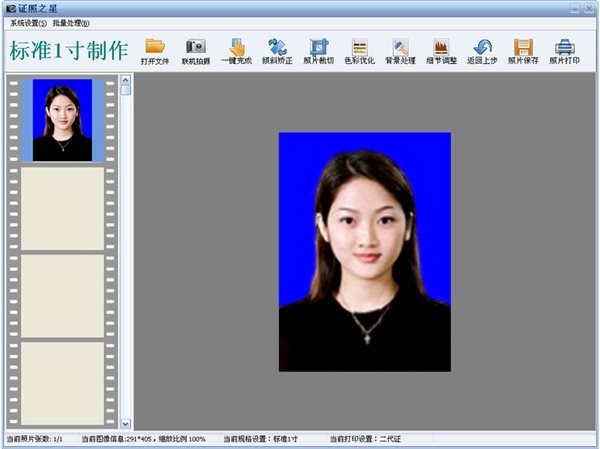This screenshot has height=449, width=600.
Task: Click the 标准1寸制作 title label
Action: (68, 50)
